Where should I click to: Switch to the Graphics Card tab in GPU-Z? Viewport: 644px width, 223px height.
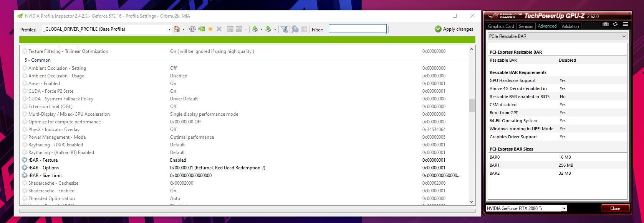[501, 26]
